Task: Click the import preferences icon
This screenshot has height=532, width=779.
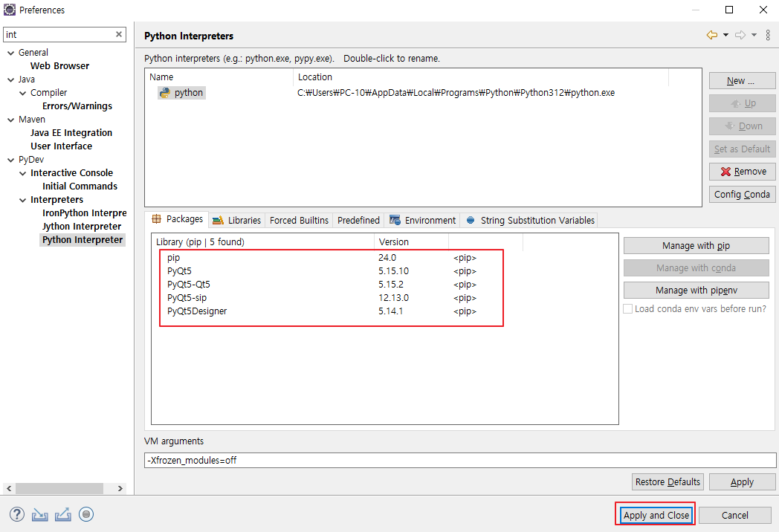Action: point(39,515)
